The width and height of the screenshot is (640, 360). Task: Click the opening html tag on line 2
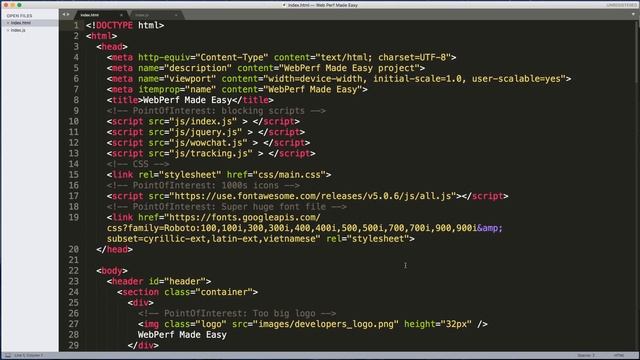[x=102, y=36]
